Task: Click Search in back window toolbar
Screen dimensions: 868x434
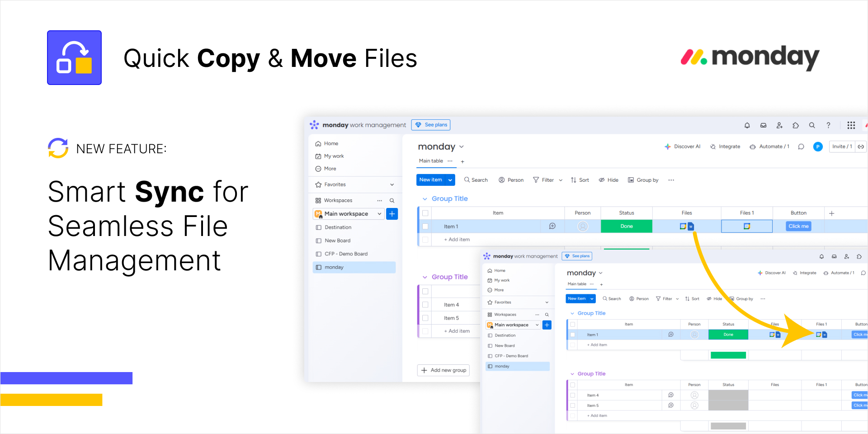Action: click(476, 180)
